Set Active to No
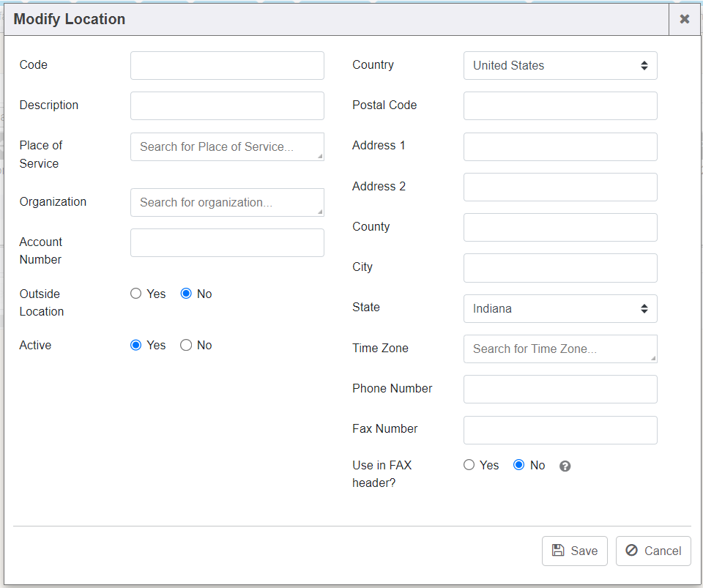The width and height of the screenshot is (703, 588). point(186,345)
